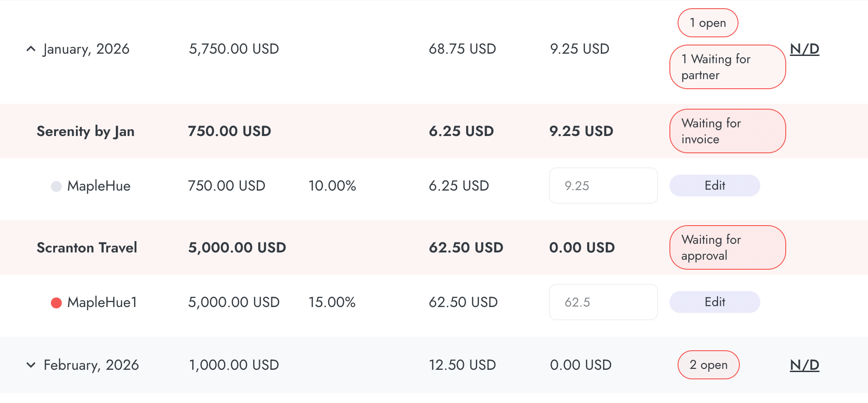
Task: Click the 62.5 amount input field
Action: pos(603,302)
